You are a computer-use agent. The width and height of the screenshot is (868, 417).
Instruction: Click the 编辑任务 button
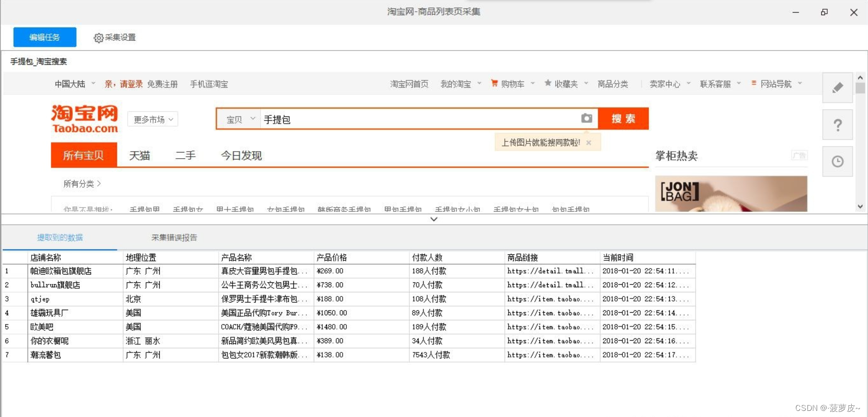pyautogui.click(x=45, y=37)
